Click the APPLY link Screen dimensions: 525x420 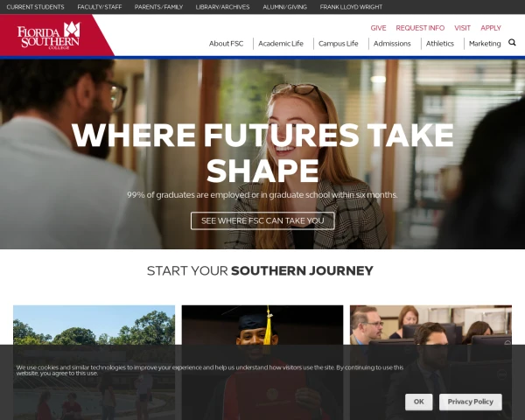(491, 28)
